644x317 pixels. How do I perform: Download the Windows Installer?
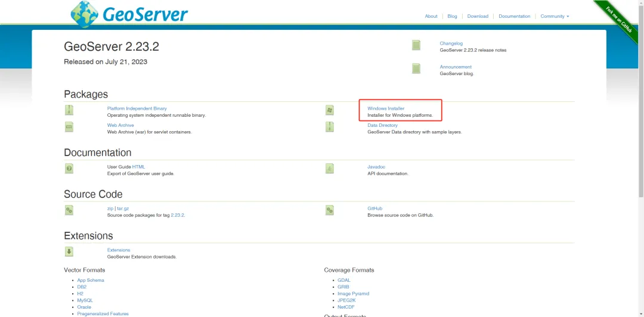point(386,108)
